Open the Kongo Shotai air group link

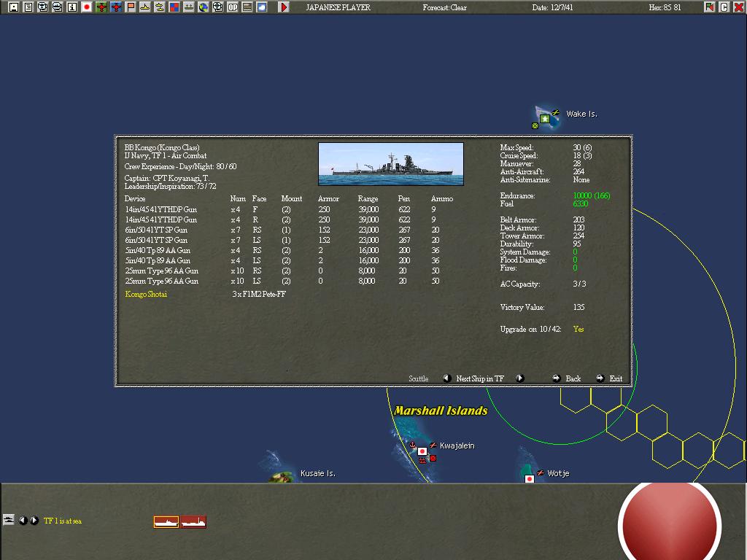146,294
